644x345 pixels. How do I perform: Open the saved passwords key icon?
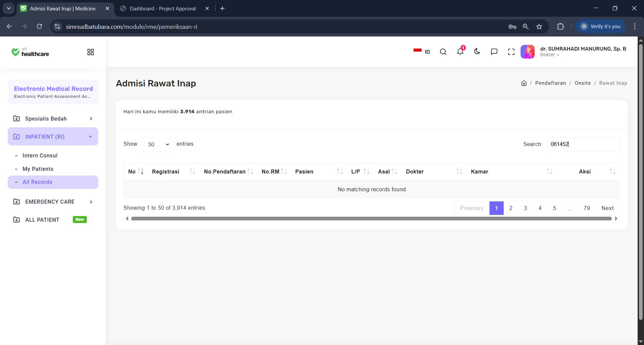pyautogui.click(x=512, y=26)
